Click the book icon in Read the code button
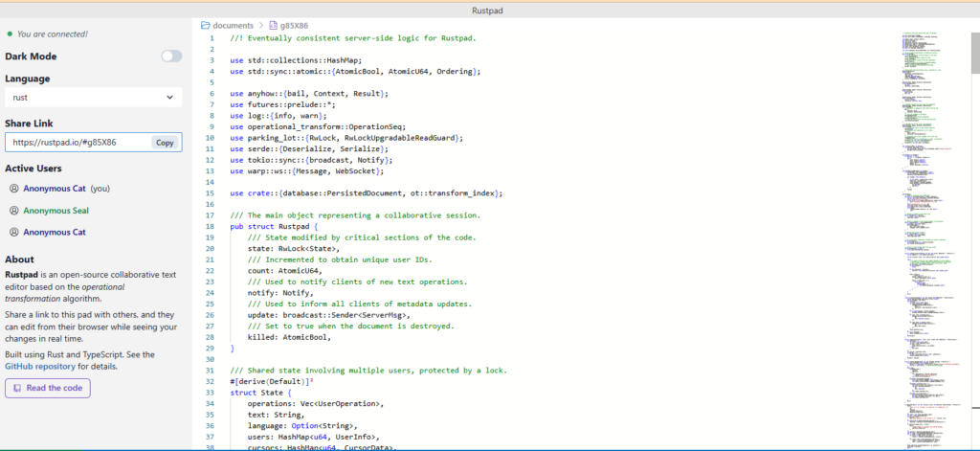Viewport: 980px width, 451px height. (17, 388)
